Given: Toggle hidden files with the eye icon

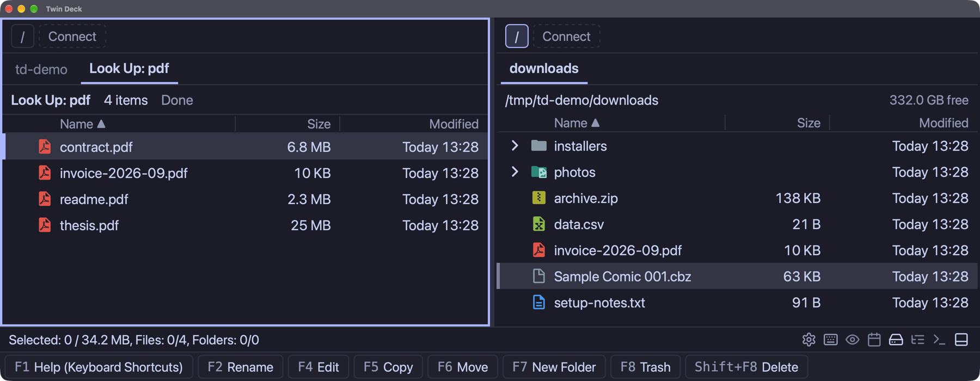Looking at the screenshot, I should coord(852,340).
